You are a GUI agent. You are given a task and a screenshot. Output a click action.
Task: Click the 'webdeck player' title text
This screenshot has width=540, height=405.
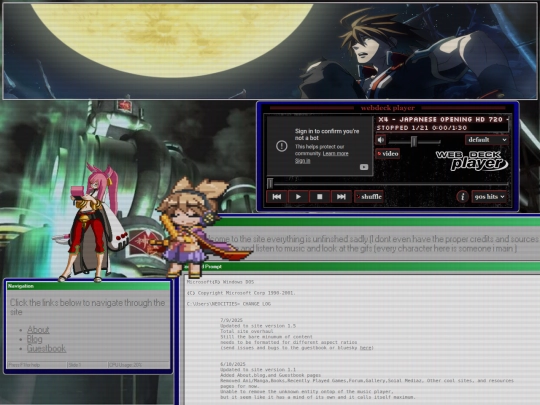click(387, 108)
